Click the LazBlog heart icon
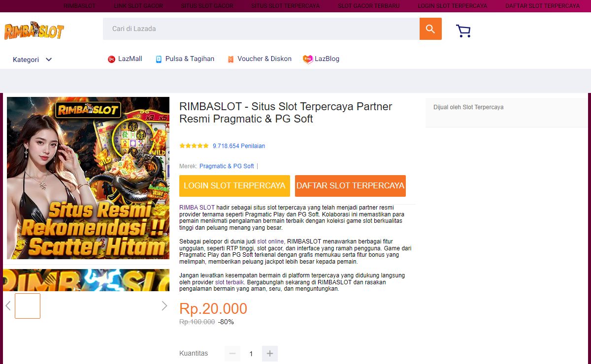This screenshot has width=591, height=364. [x=308, y=59]
